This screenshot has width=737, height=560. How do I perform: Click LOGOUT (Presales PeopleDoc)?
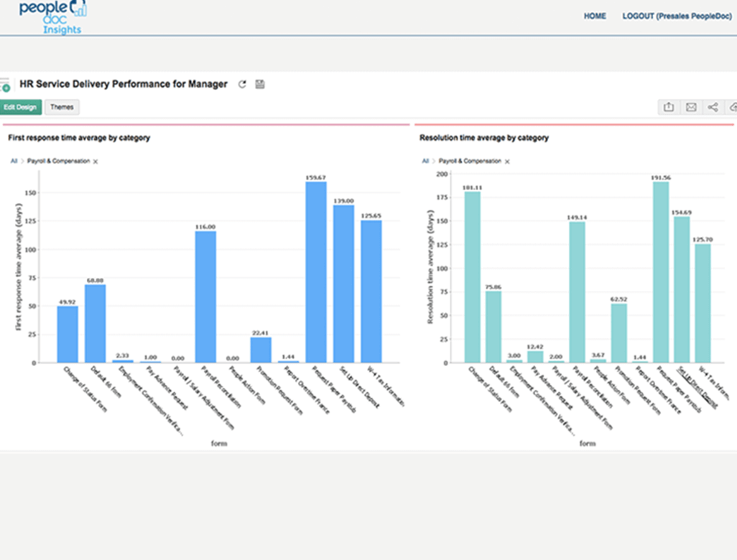[677, 16]
